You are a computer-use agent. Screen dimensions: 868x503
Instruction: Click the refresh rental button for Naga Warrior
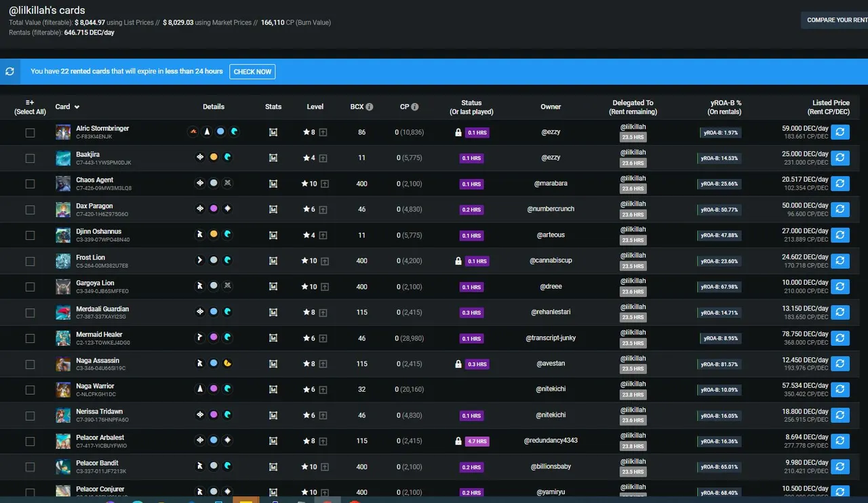pos(840,390)
